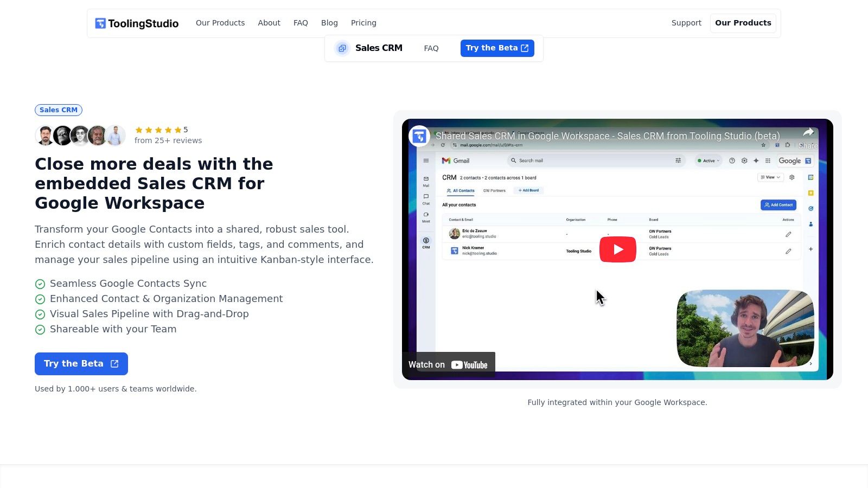
Task: Click 'Fully integrated within your Google Workspace.' caption
Action: 617,402
